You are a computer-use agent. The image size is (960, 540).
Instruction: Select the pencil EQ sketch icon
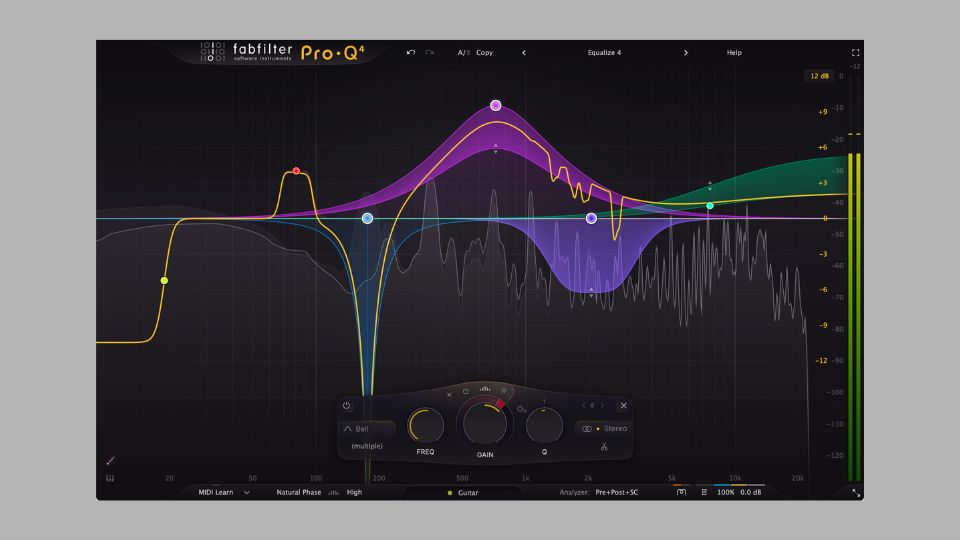click(x=110, y=461)
